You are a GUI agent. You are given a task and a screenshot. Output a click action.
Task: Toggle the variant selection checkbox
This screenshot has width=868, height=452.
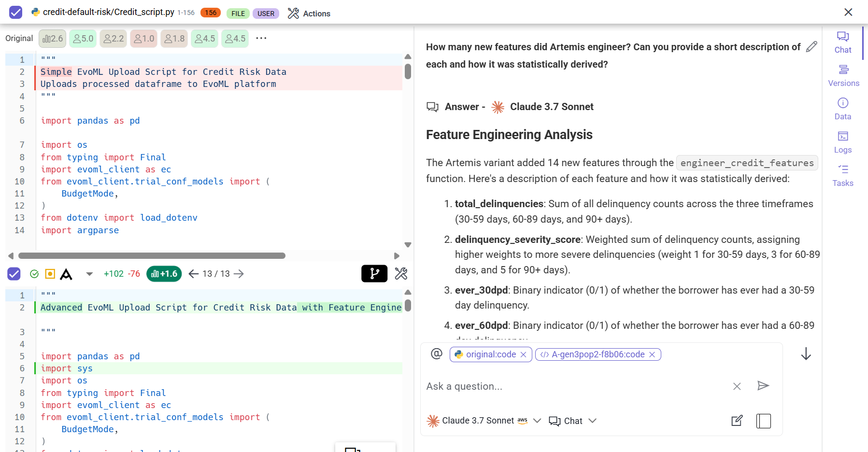point(14,274)
